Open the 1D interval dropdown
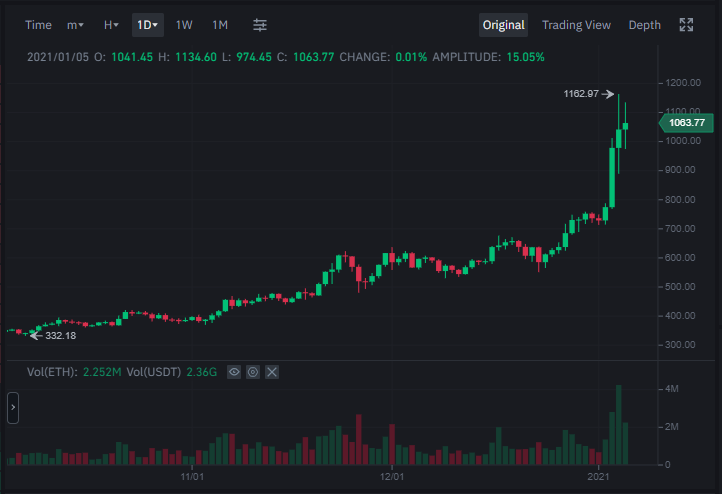The image size is (722, 494). 148,25
